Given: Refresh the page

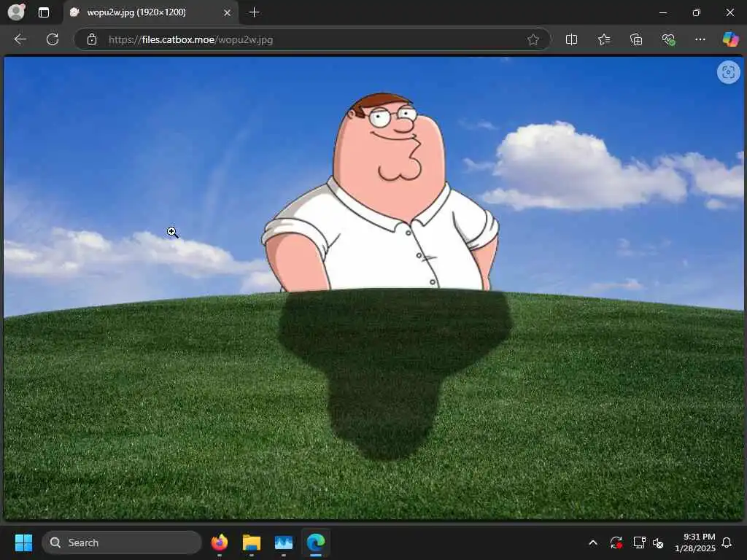Looking at the screenshot, I should click(53, 39).
